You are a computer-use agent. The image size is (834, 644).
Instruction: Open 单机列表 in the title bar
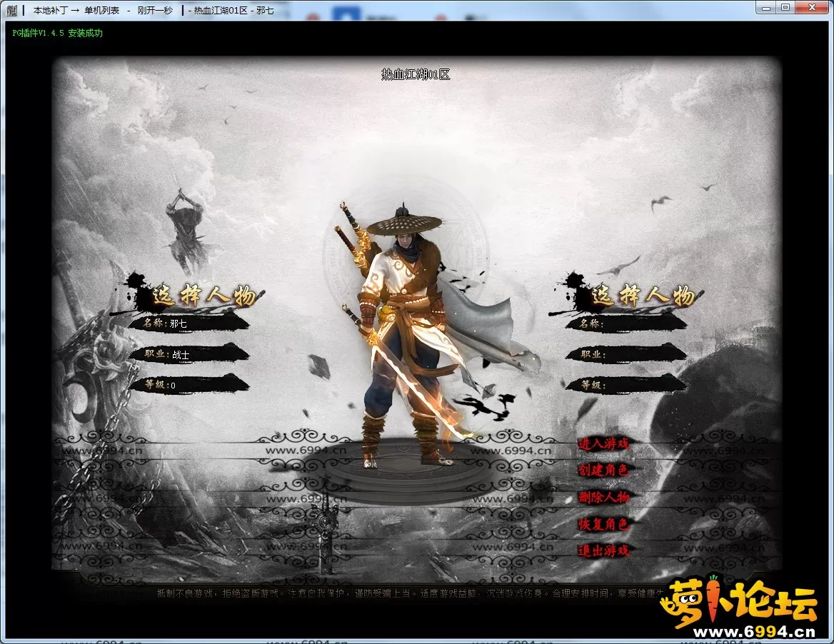pyautogui.click(x=101, y=10)
